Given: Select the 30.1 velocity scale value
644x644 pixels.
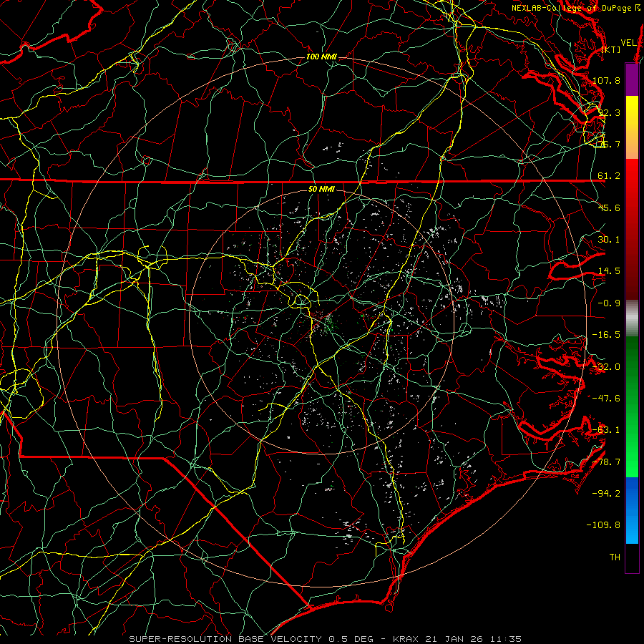Looking at the screenshot, I should coord(609,240).
